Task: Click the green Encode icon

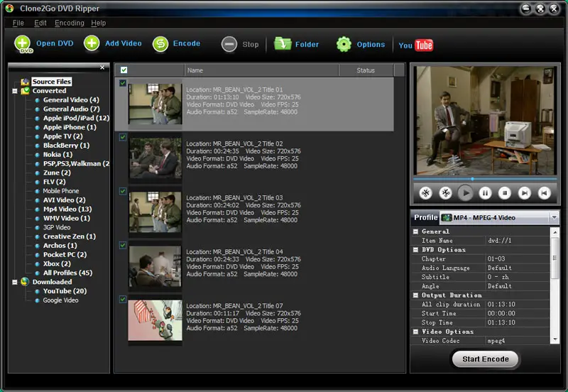Action: [x=160, y=44]
